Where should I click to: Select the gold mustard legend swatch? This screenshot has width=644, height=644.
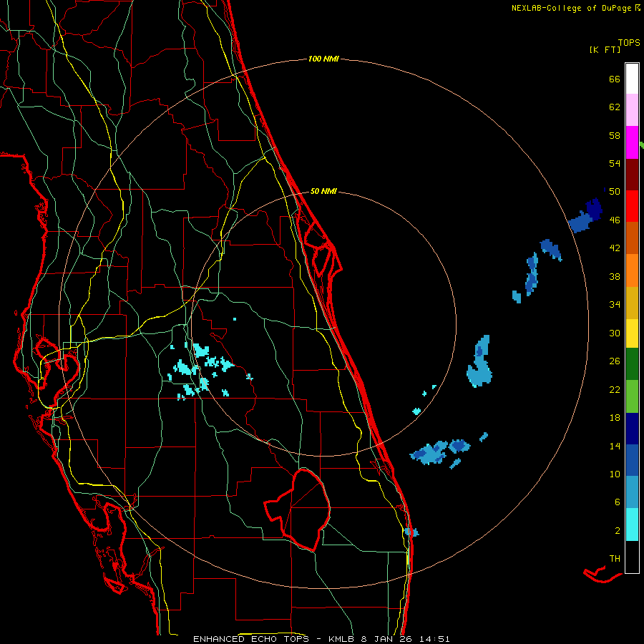(632, 303)
